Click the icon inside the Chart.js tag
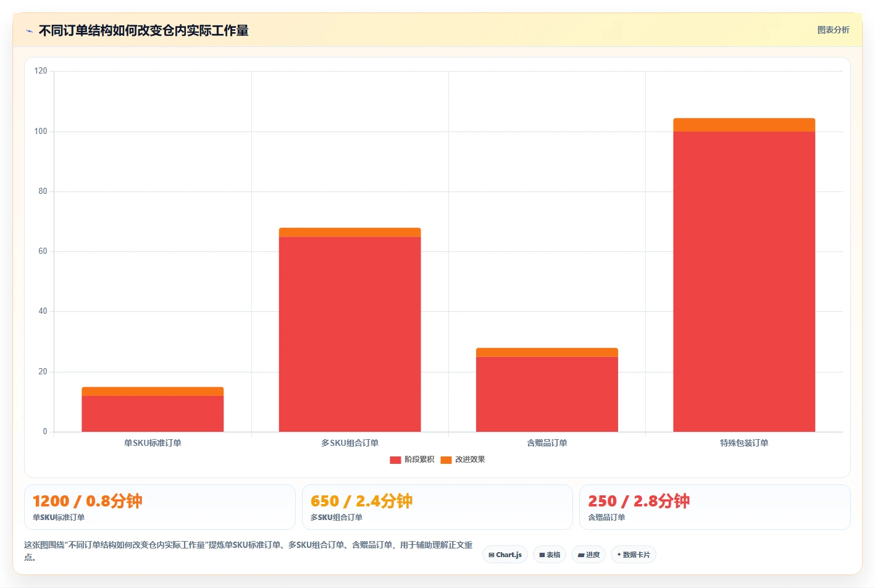Image resolution: width=875 pixels, height=588 pixels. click(492, 555)
